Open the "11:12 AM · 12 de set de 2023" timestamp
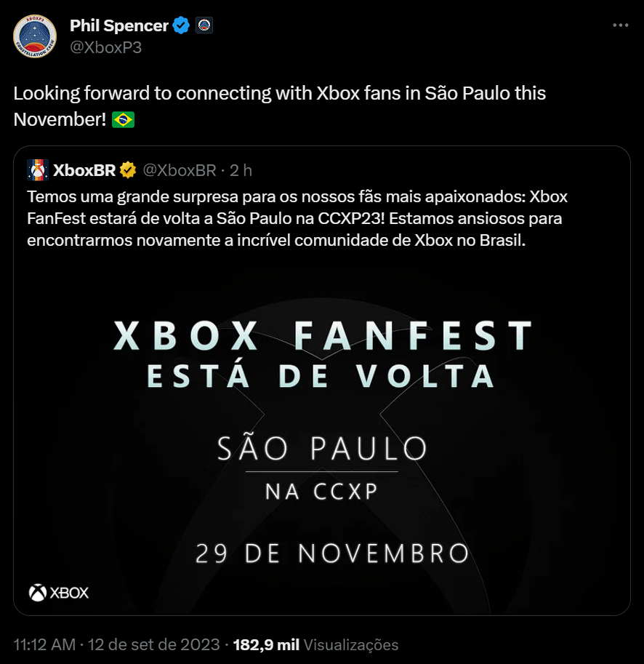644x664 pixels. click(116, 644)
